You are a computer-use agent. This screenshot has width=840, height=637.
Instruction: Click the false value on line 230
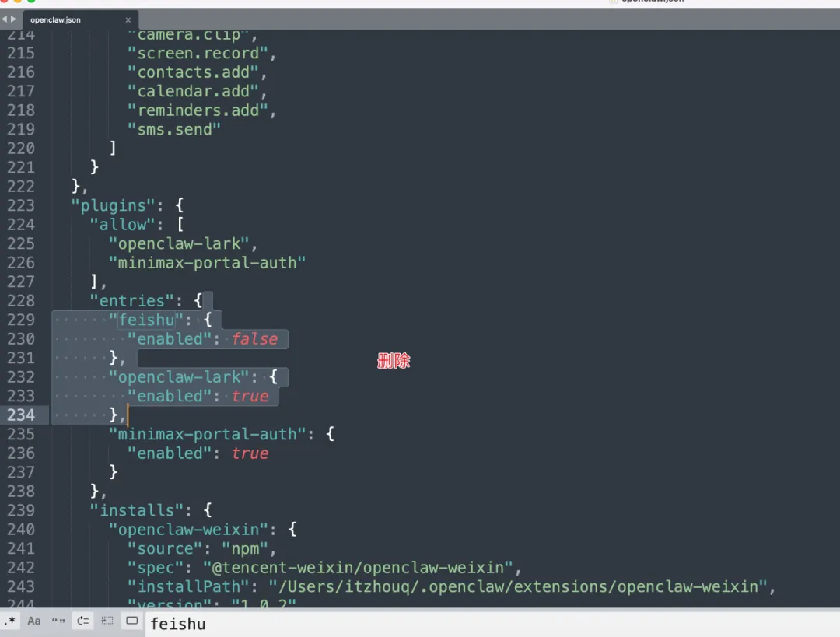tap(255, 339)
